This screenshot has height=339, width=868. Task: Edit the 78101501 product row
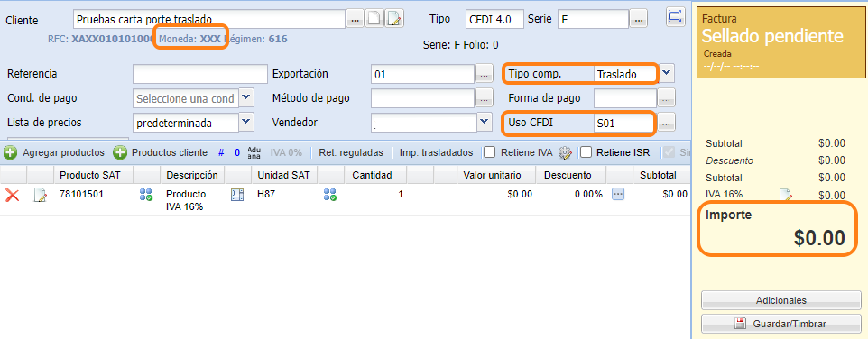tap(41, 195)
